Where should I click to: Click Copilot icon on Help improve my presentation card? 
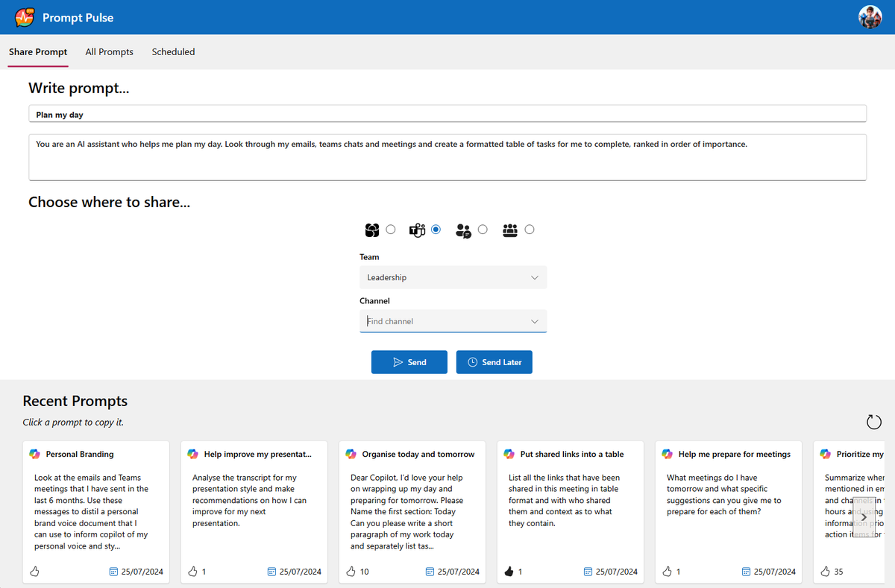pos(192,454)
